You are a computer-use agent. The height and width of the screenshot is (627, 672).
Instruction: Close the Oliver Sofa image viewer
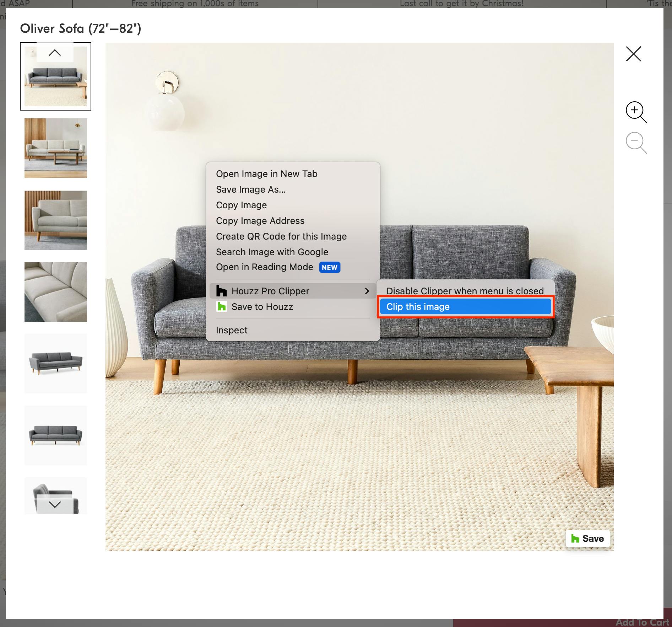coord(633,54)
